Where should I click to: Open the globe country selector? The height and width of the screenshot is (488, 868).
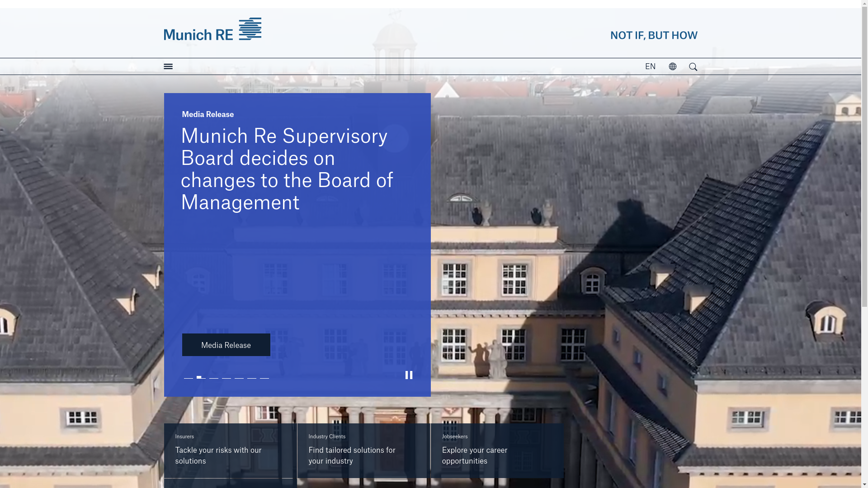click(x=672, y=66)
